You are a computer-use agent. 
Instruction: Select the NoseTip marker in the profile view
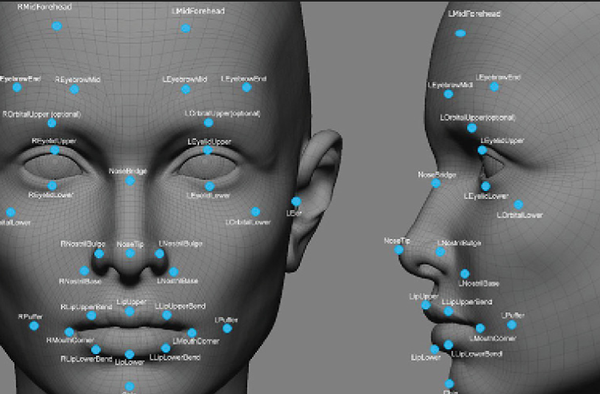(x=399, y=250)
